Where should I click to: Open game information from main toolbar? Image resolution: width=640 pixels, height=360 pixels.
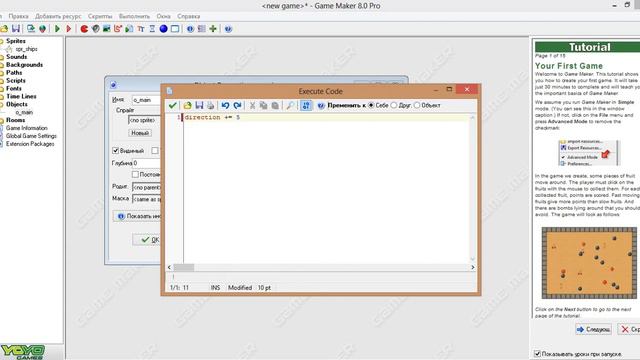coord(190,29)
